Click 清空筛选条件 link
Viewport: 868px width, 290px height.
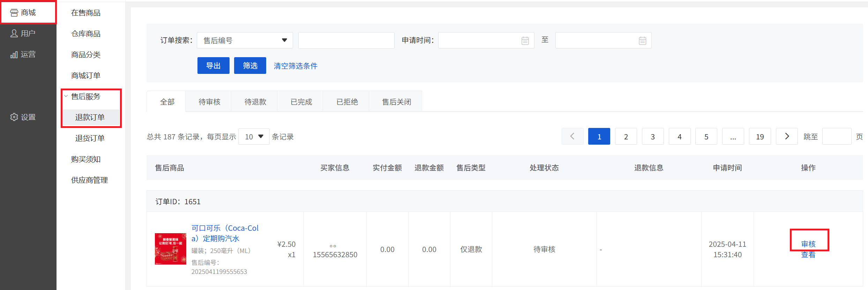[295, 66]
